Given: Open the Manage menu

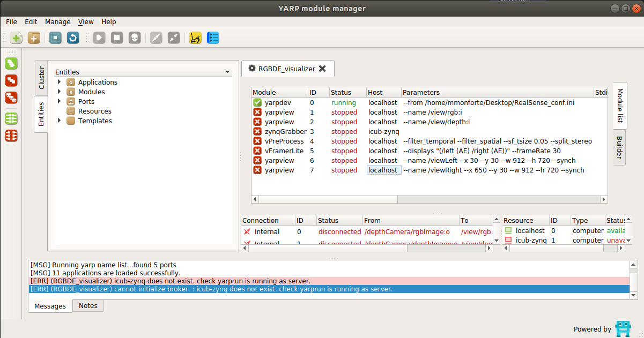Looking at the screenshot, I should (58, 22).
